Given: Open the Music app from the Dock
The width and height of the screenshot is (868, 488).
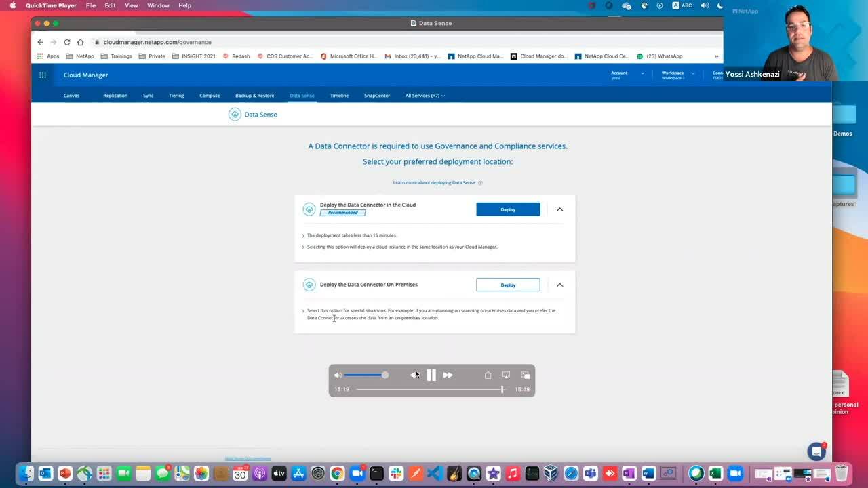Looking at the screenshot, I should coord(513,473).
